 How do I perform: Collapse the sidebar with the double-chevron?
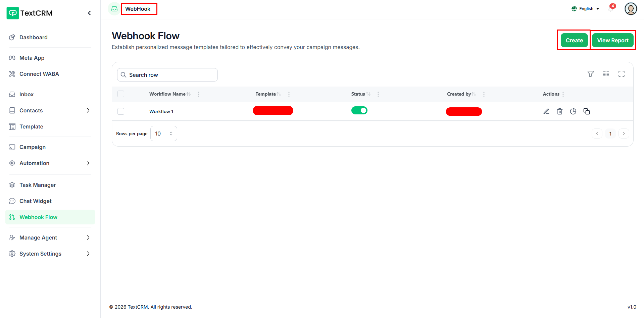tap(89, 13)
